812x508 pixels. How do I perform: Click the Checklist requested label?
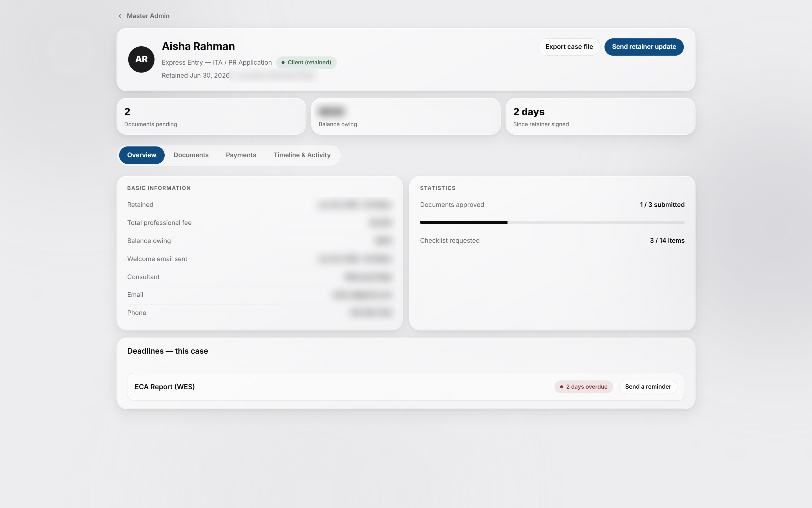pos(450,240)
